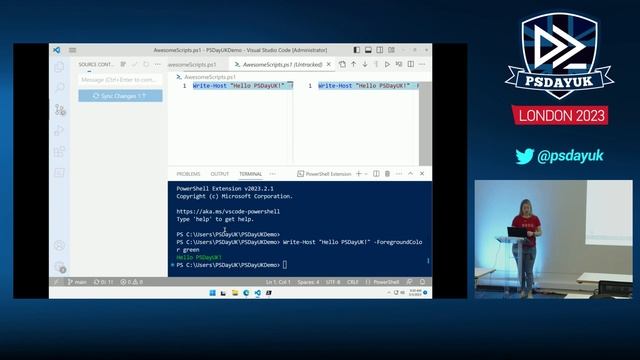
Task: Open Customize Layout icon in title bar
Action: click(x=391, y=50)
